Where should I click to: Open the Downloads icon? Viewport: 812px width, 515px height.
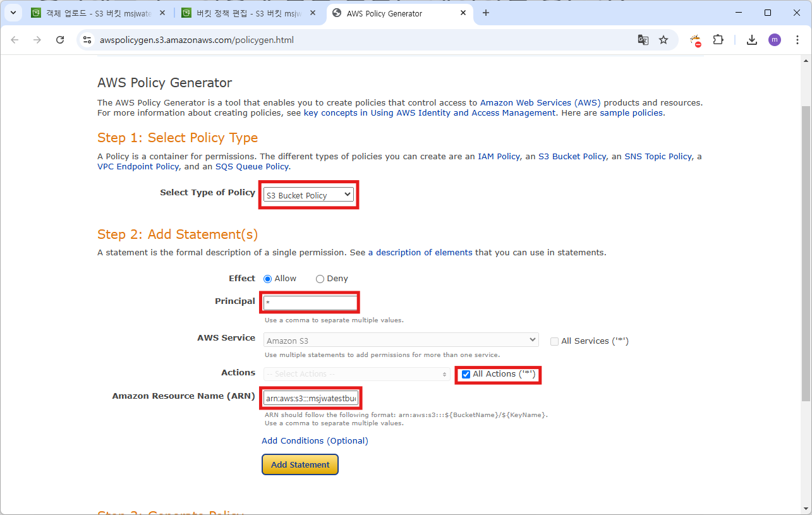(752, 40)
